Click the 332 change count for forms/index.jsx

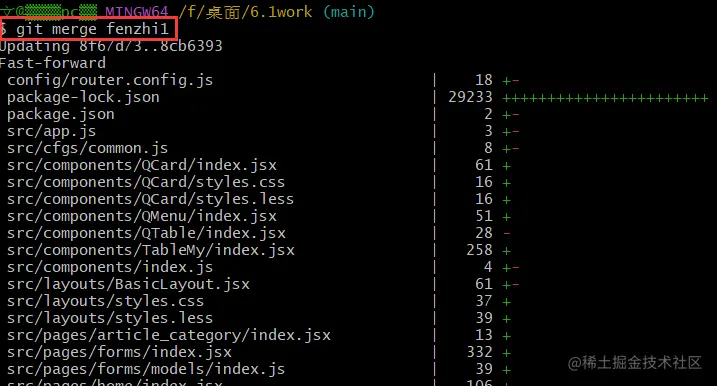(479, 352)
